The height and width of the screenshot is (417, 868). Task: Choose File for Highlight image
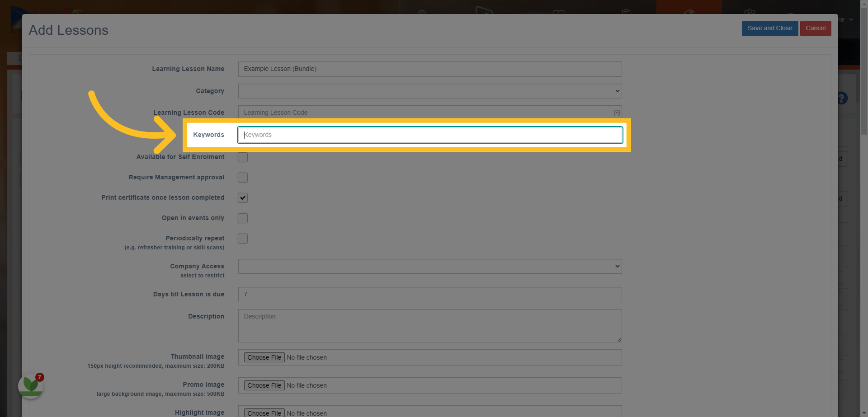tap(264, 413)
